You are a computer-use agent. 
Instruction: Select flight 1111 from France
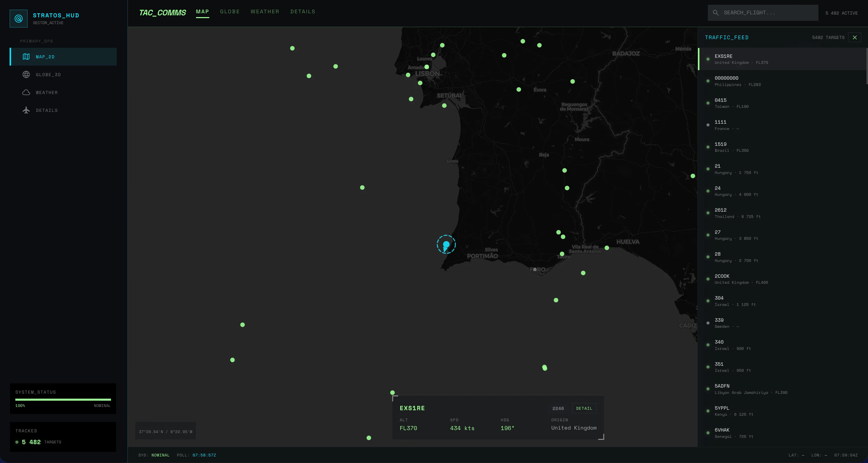pos(782,125)
